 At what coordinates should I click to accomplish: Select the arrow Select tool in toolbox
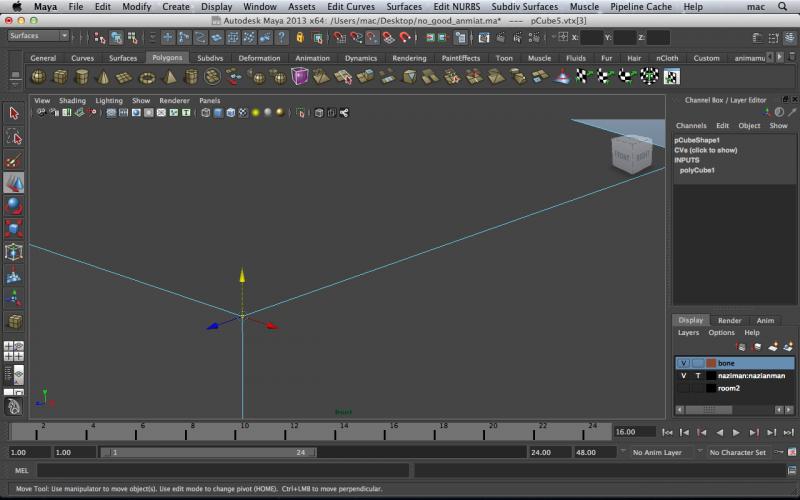14,114
